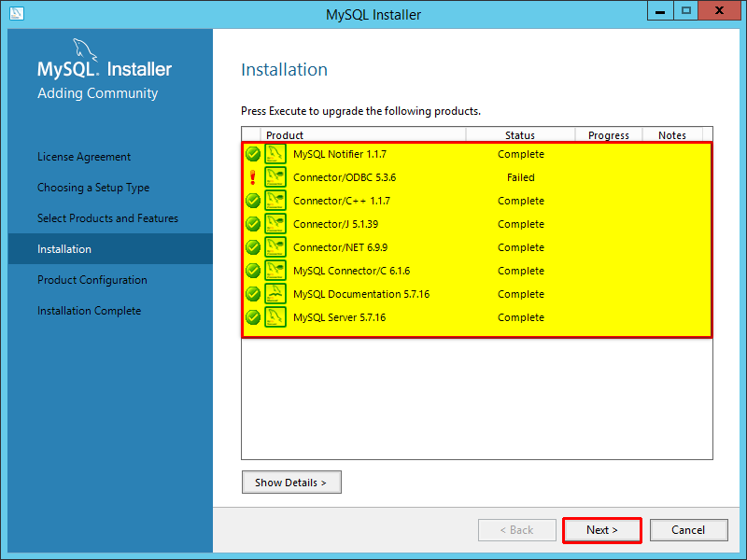Select the Connector/C++ 1.1.7 row text
Viewport: 747px width, 560px height.
tap(342, 201)
